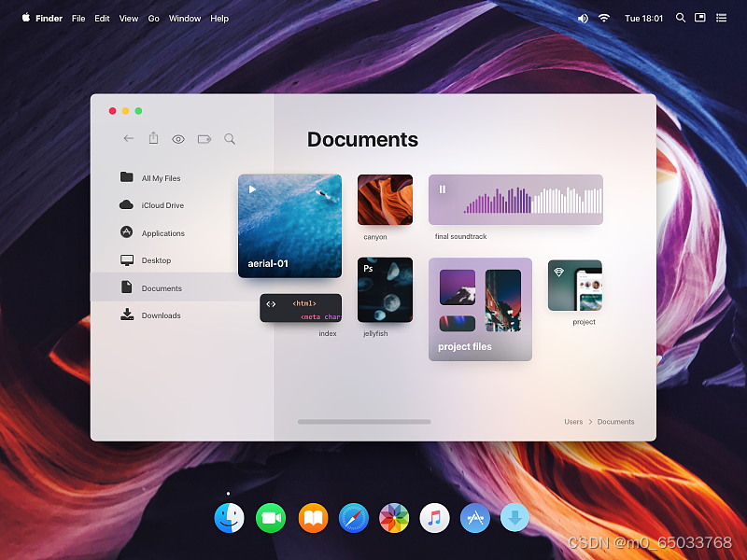
Task: Click the Downloads arrow icon in sidebar
Action: pos(127,315)
